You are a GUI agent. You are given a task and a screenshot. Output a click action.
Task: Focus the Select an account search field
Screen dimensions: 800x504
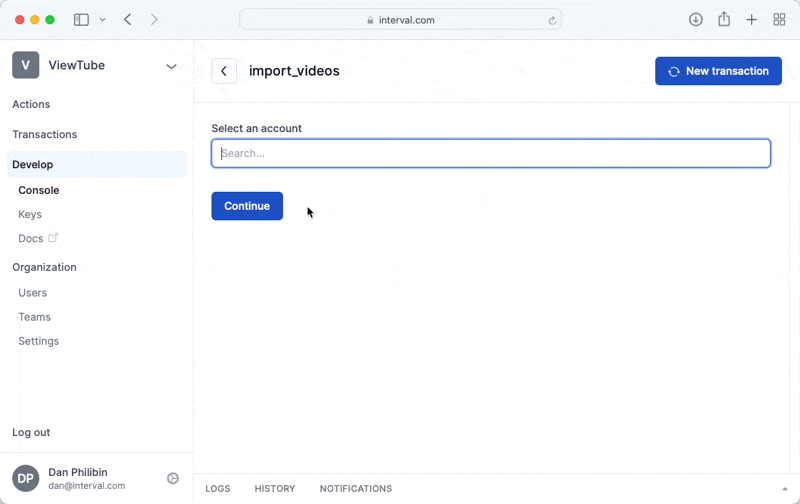491,153
